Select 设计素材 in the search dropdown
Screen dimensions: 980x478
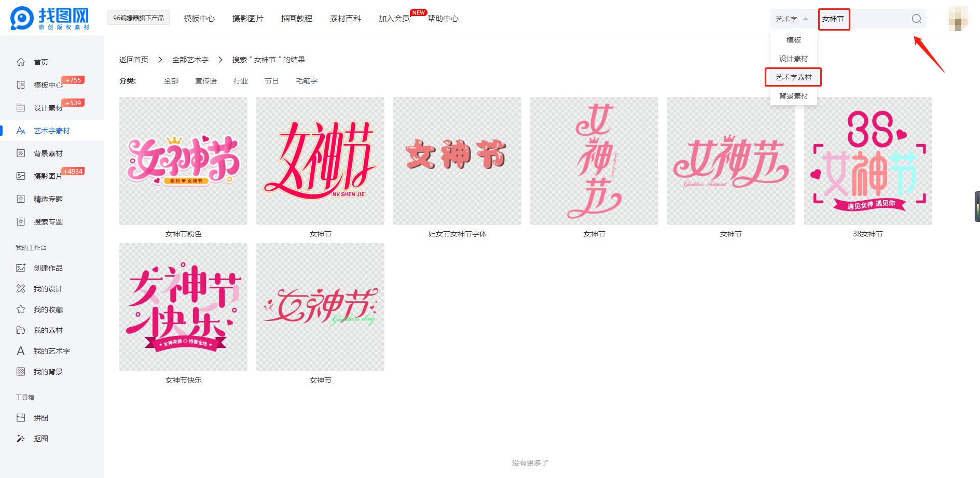click(x=794, y=59)
